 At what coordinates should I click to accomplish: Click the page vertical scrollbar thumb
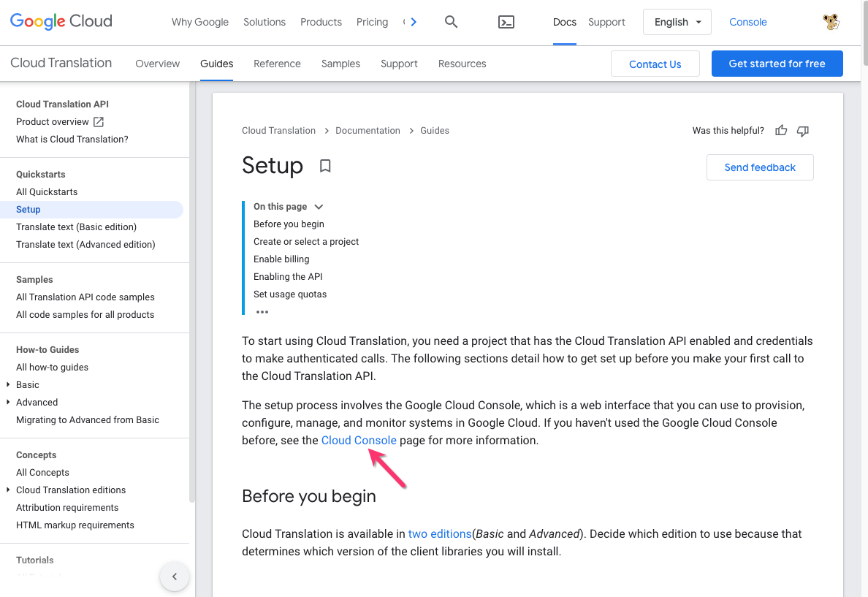pyautogui.click(x=864, y=34)
